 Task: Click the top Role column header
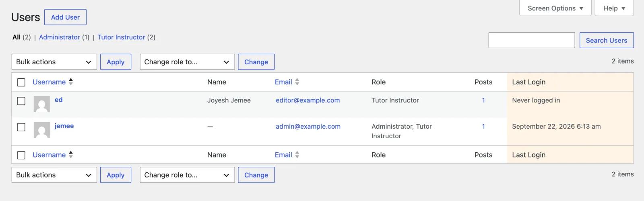pyautogui.click(x=378, y=82)
